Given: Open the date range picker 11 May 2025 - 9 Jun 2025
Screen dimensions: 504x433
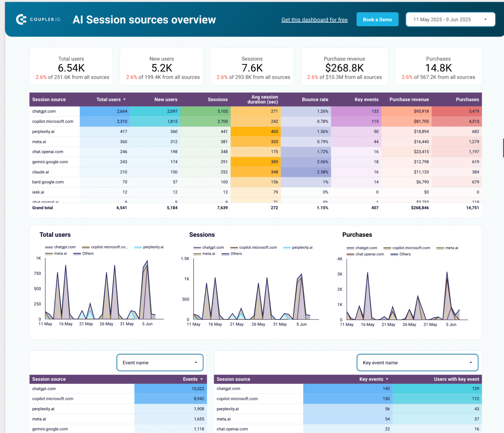Looking at the screenshot, I should point(450,19).
